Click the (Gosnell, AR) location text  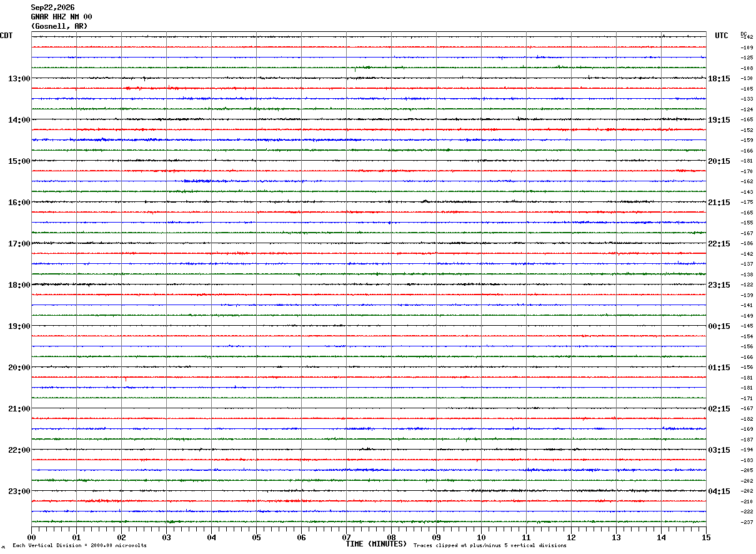(59, 26)
